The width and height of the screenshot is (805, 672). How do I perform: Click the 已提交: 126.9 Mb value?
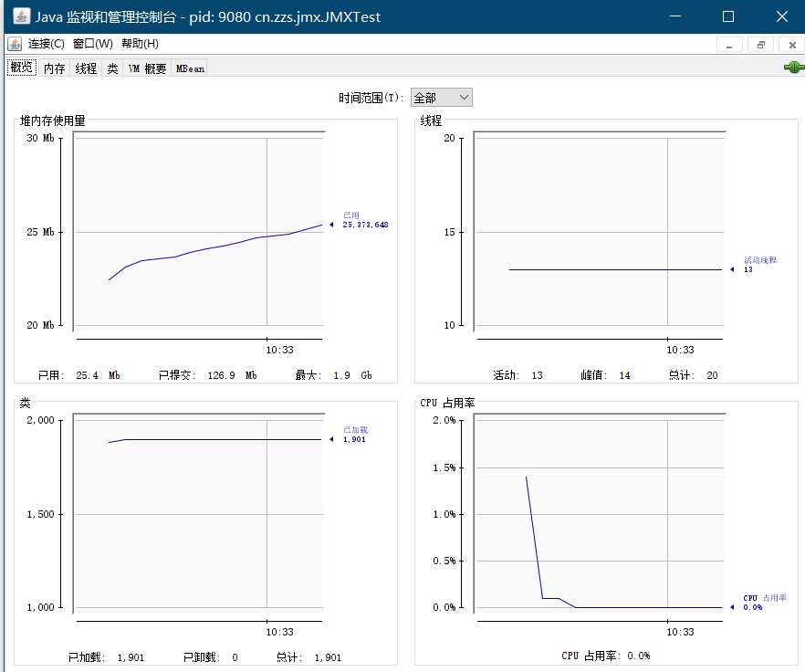click(x=207, y=375)
